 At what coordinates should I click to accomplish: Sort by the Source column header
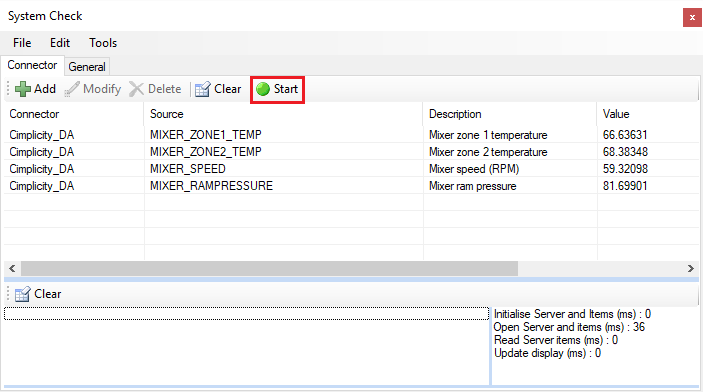click(283, 114)
